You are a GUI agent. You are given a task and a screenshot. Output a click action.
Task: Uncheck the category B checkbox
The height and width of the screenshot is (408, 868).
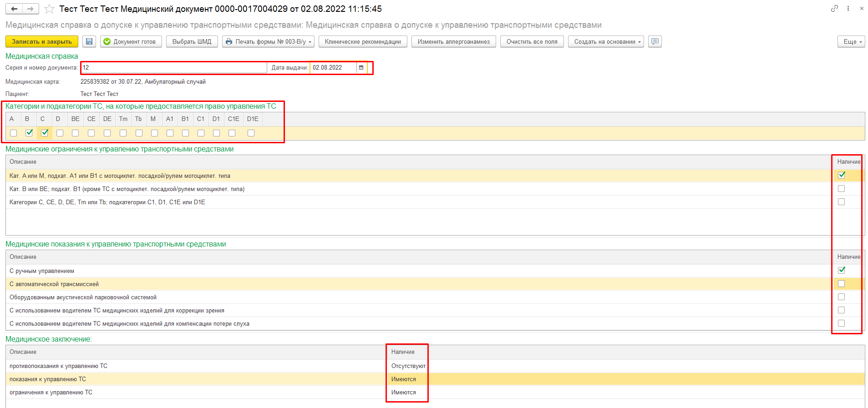pos(29,133)
